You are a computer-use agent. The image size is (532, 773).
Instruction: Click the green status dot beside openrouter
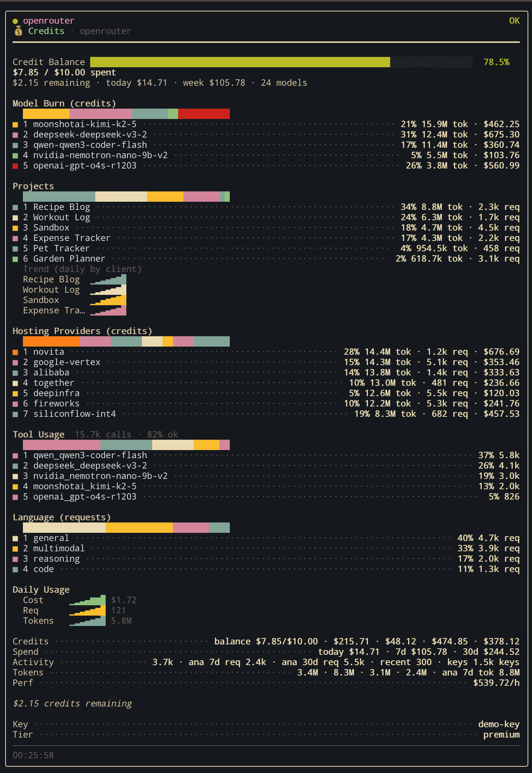[x=15, y=21]
